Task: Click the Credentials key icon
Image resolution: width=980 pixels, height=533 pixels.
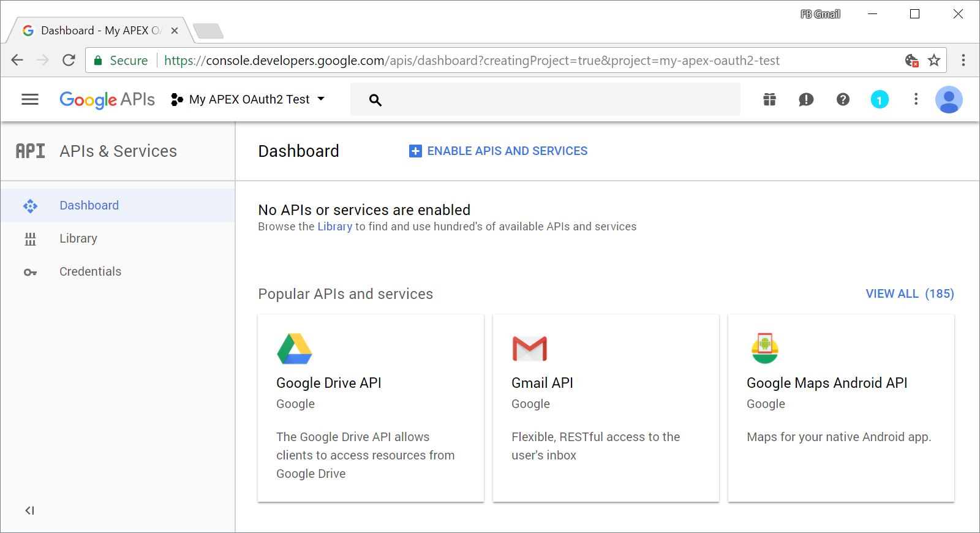Action: pos(30,272)
